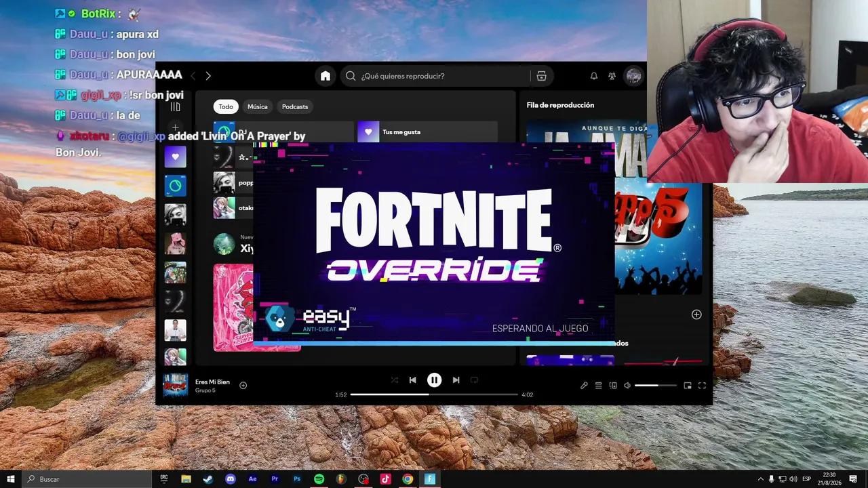Toggle repeat in Spotify player

[x=474, y=380]
